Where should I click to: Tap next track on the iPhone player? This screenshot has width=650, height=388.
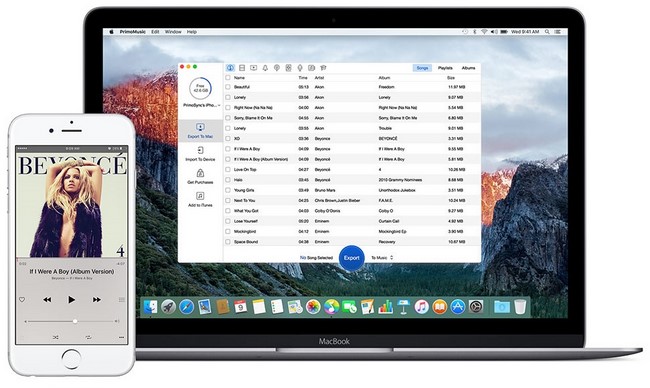tap(97, 299)
